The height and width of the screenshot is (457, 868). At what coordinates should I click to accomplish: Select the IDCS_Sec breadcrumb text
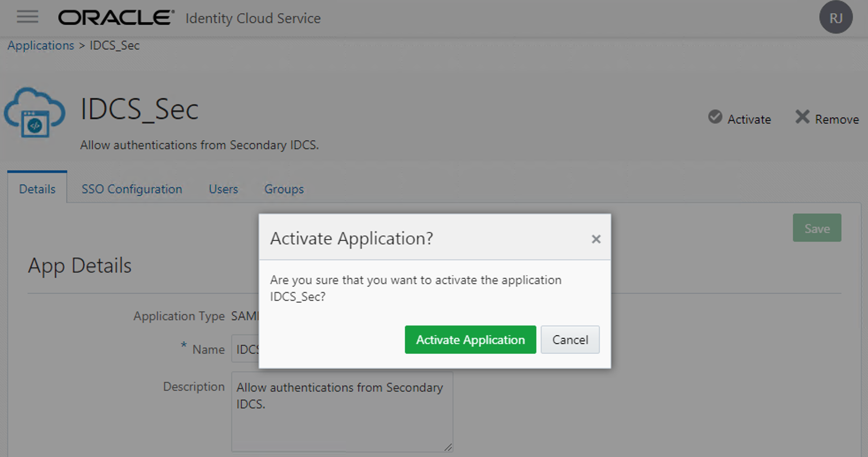point(115,45)
